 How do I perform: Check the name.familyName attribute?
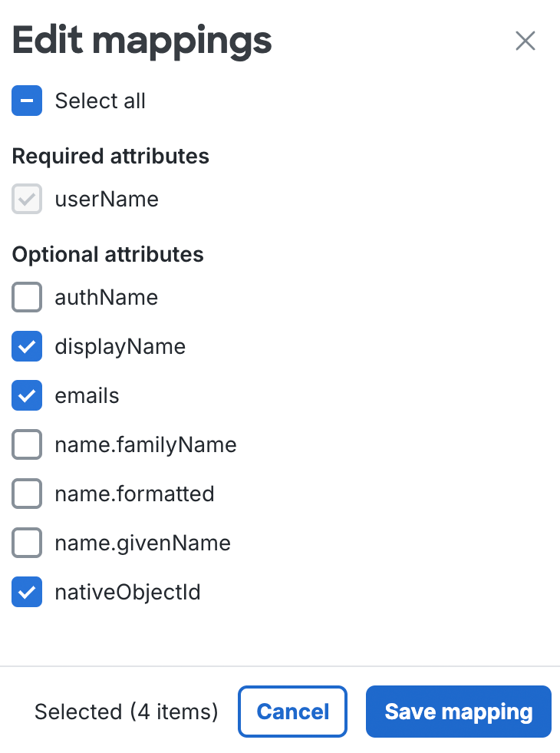click(26, 444)
